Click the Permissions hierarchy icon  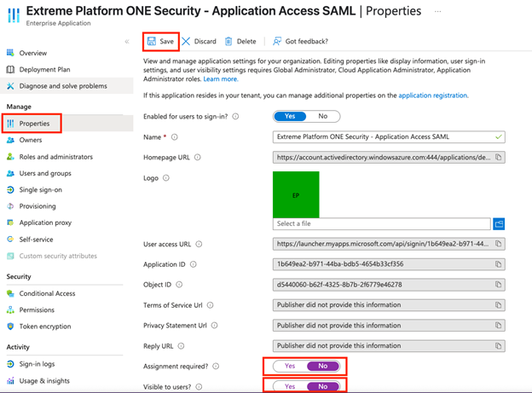click(x=10, y=309)
